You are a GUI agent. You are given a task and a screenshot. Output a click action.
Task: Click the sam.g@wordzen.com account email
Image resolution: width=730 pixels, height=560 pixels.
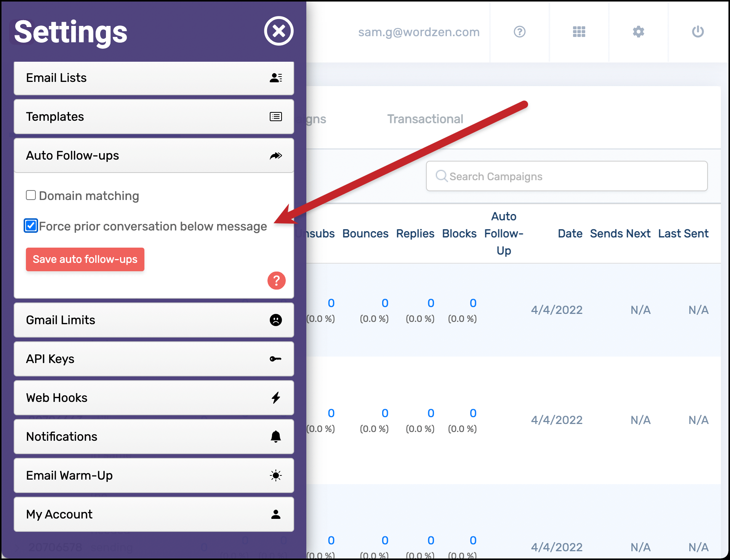click(x=419, y=32)
